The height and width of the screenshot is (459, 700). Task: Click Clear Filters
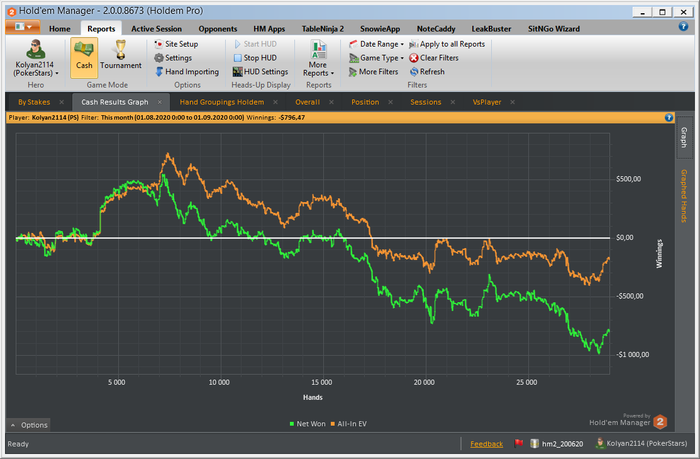(434, 58)
